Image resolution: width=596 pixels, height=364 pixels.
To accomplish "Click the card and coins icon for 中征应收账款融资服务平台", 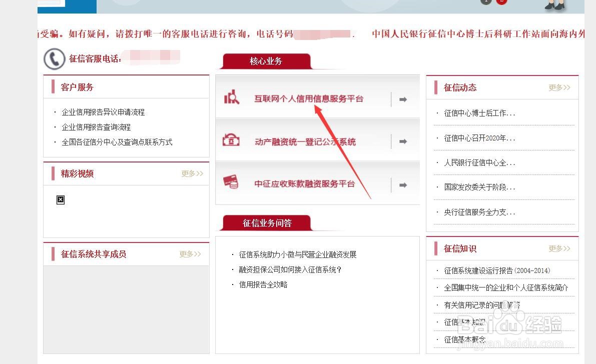I will pyautogui.click(x=231, y=182).
